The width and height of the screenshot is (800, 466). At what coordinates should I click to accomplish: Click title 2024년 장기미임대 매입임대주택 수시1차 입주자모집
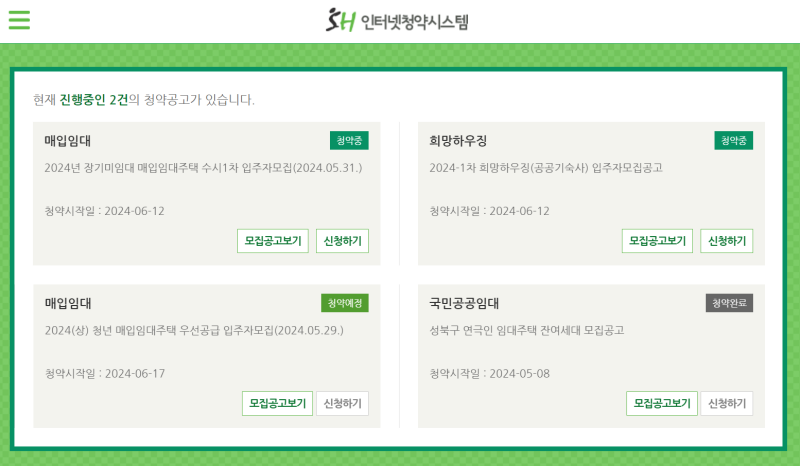pos(203,168)
